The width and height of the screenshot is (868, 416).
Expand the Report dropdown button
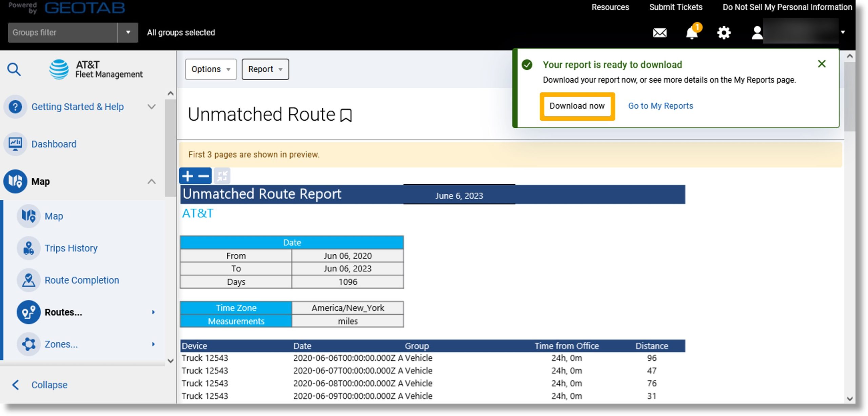pos(264,68)
